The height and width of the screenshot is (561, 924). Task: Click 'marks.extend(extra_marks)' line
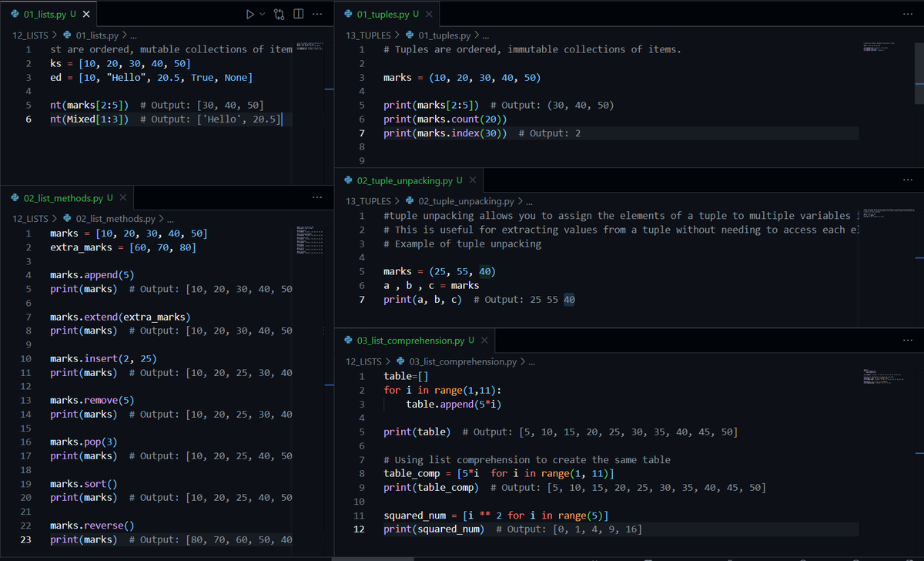tap(120, 317)
